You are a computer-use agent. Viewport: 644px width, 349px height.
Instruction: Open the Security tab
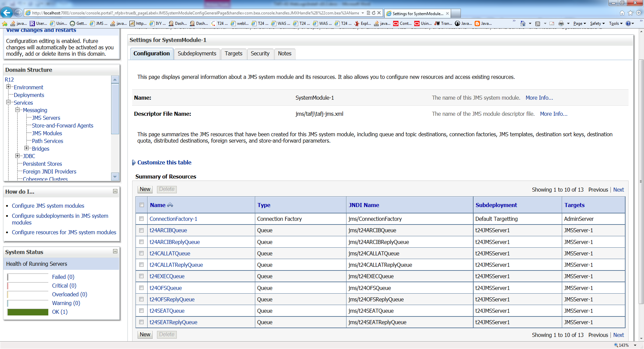[260, 54]
